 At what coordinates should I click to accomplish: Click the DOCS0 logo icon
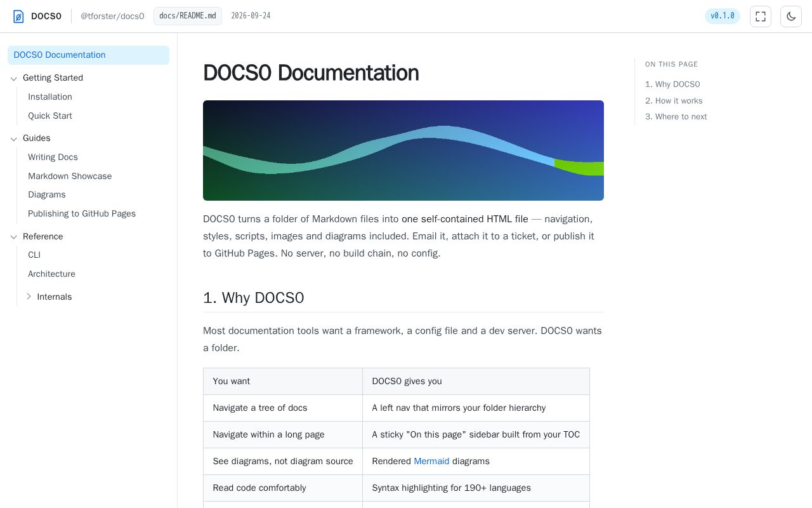(x=18, y=17)
